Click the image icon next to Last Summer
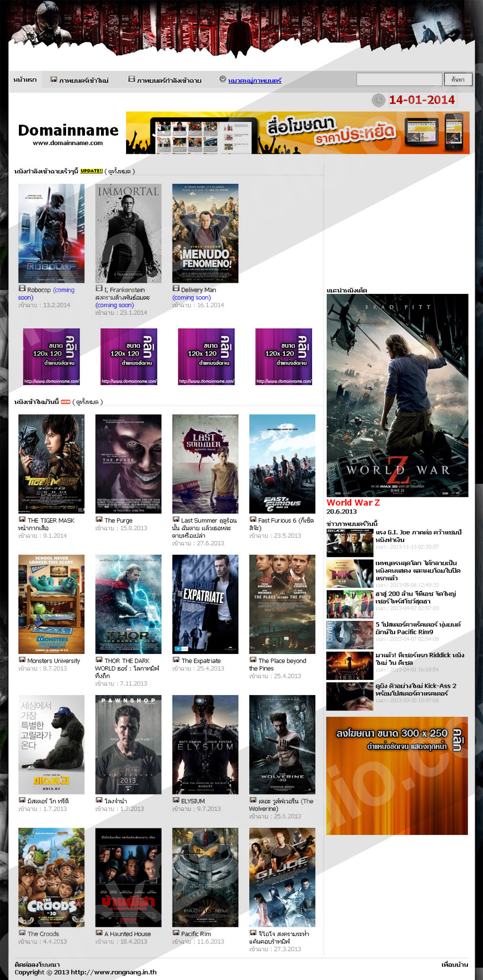Image resolution: width=483 pixels, height=980 pixels. click(x=175, y=519)
